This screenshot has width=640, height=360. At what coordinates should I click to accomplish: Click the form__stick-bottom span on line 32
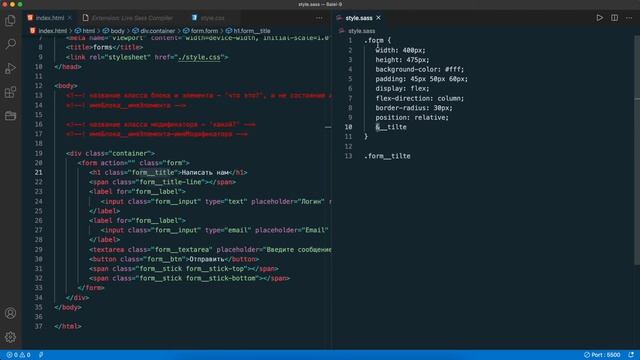(x=189, y=278)
